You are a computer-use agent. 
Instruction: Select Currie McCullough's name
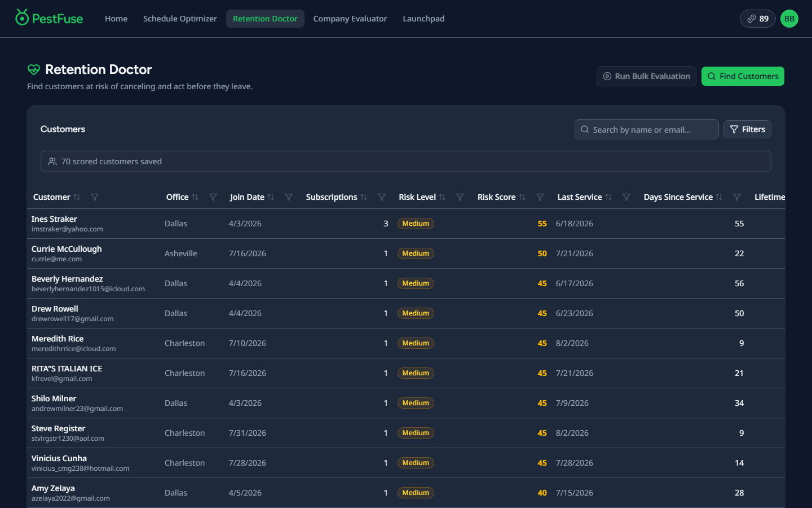pyautogui.click(x=67, y=249)
